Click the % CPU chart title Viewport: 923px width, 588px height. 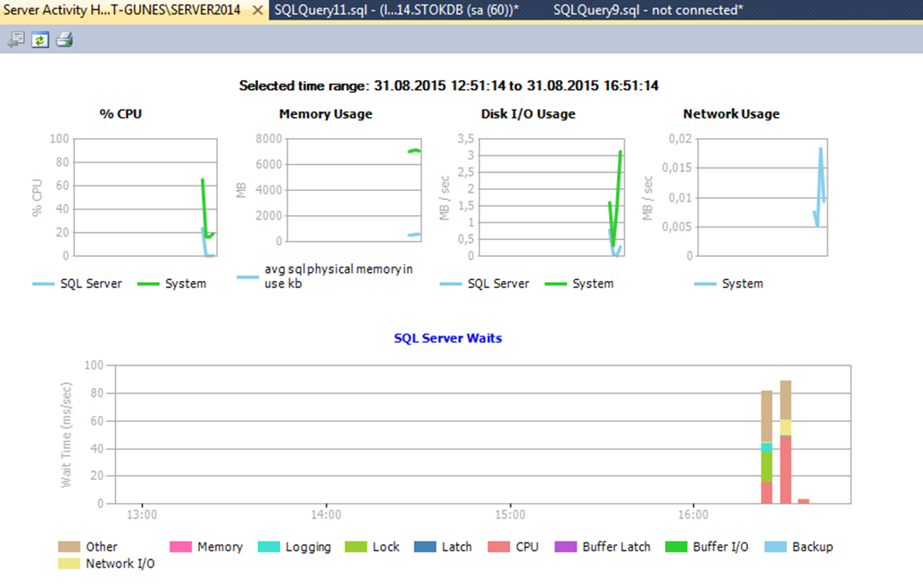(x=121, y=113)
